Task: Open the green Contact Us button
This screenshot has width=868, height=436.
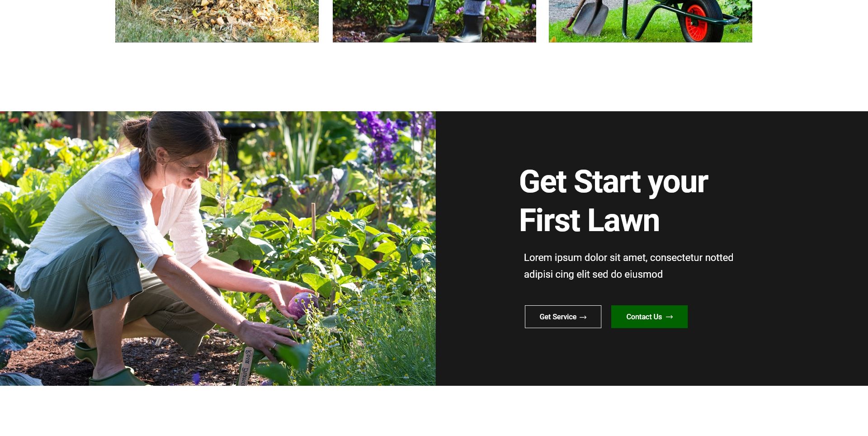Action: coord(649,317)
